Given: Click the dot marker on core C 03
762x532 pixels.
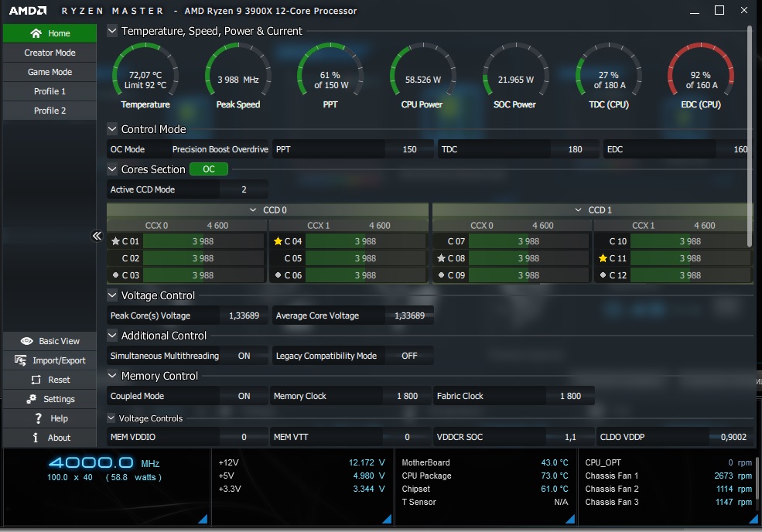Looking at the screenshot, I should pyautogui.click(x=115, y=275).
